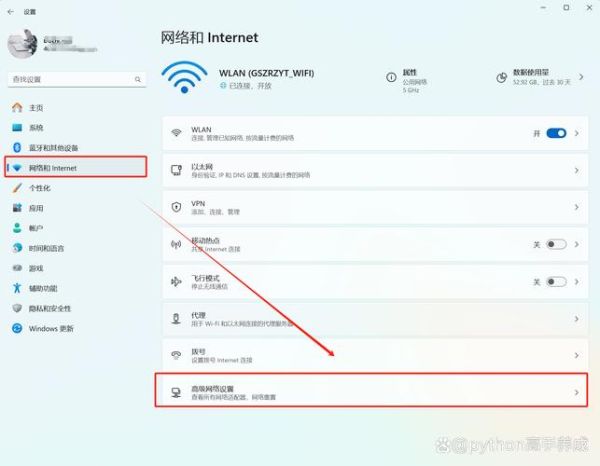This screenshot has width=600, height=466.
Task: Click the home icon in the sidebar
Action: (x=16, y=107)
